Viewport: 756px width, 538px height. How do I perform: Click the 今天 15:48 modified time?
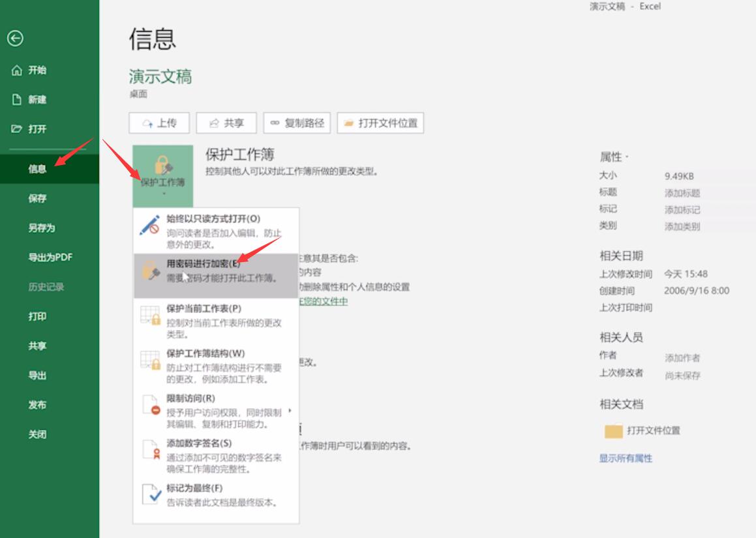point(686,275)
